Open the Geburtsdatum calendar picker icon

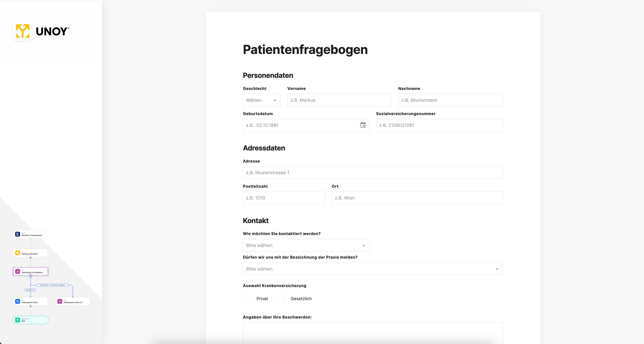(x=363, y=125)
